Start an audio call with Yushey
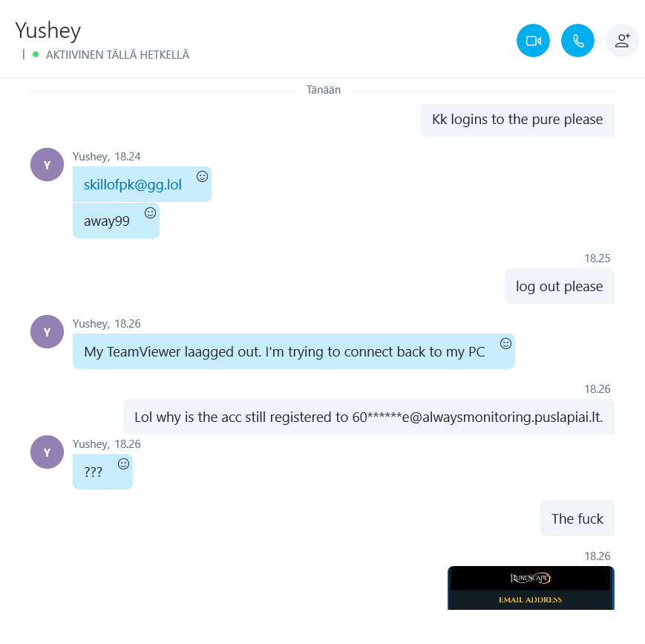 point(577,40)
